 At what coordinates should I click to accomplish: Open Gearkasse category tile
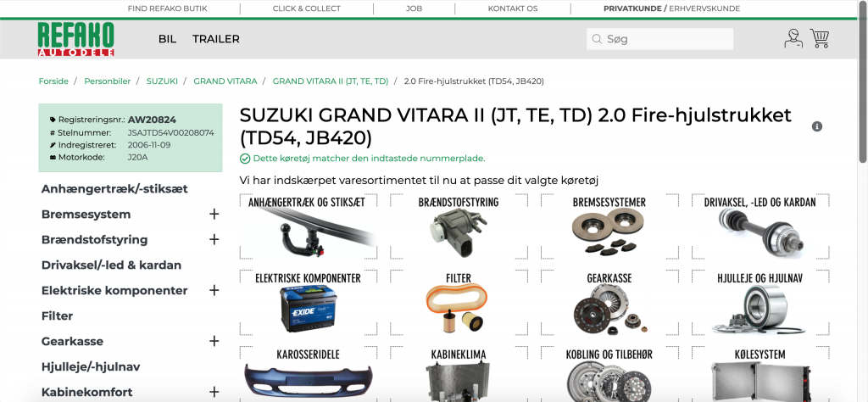(x=609, y=303)
